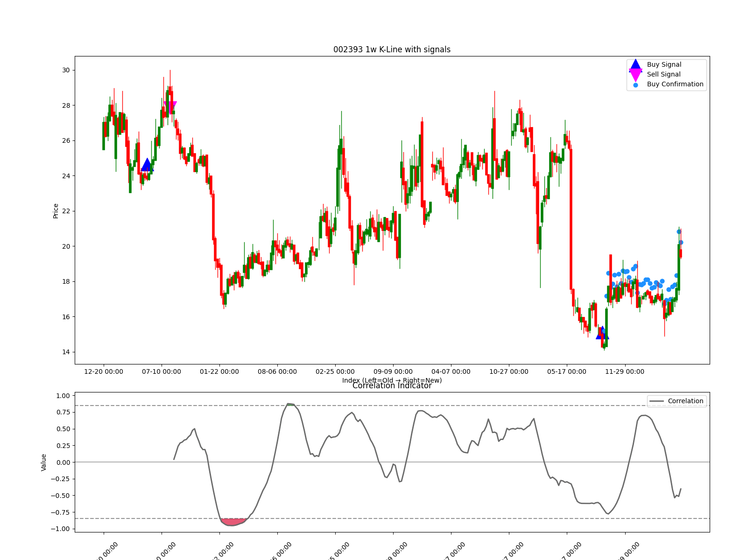Click the blue buy triangle near price 15
The width and height of the screenshot is (747, 560).
602,333
